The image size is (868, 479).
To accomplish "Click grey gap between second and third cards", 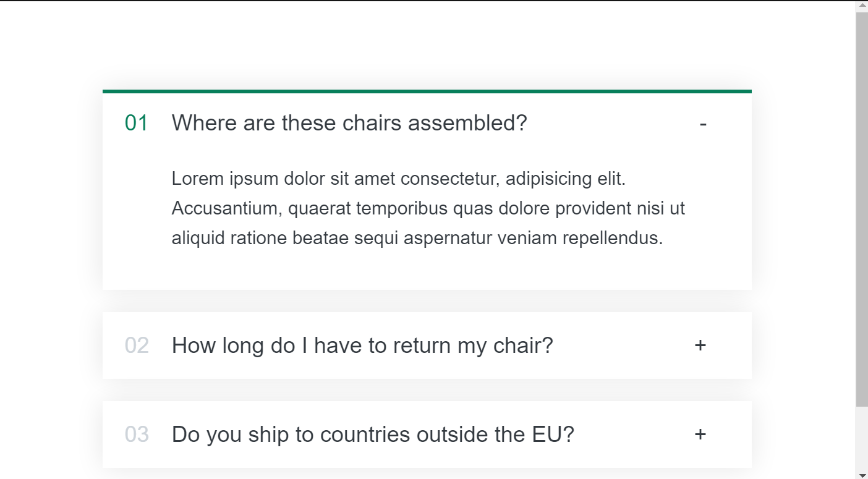I will pos(427,390).
